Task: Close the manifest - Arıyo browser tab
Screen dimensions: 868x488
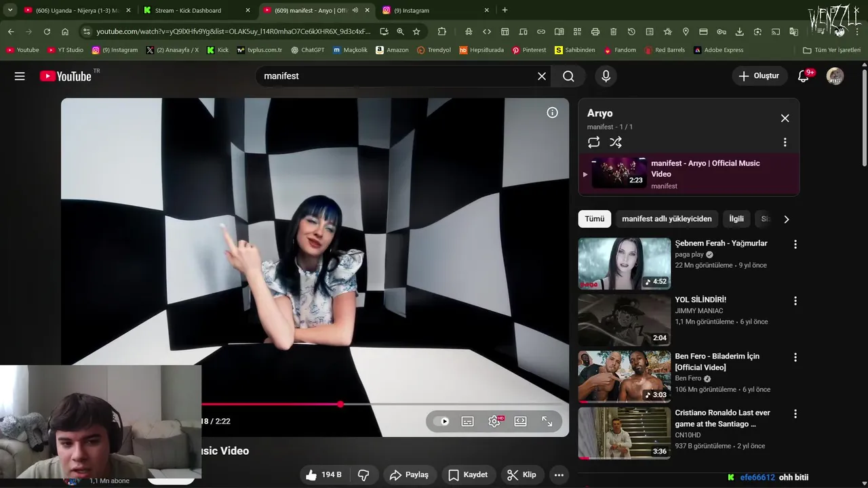Action: pos(368,10)
